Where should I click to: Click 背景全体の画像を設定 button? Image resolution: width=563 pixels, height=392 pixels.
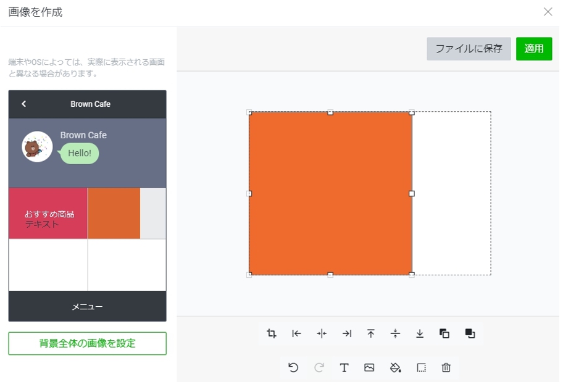87,343
